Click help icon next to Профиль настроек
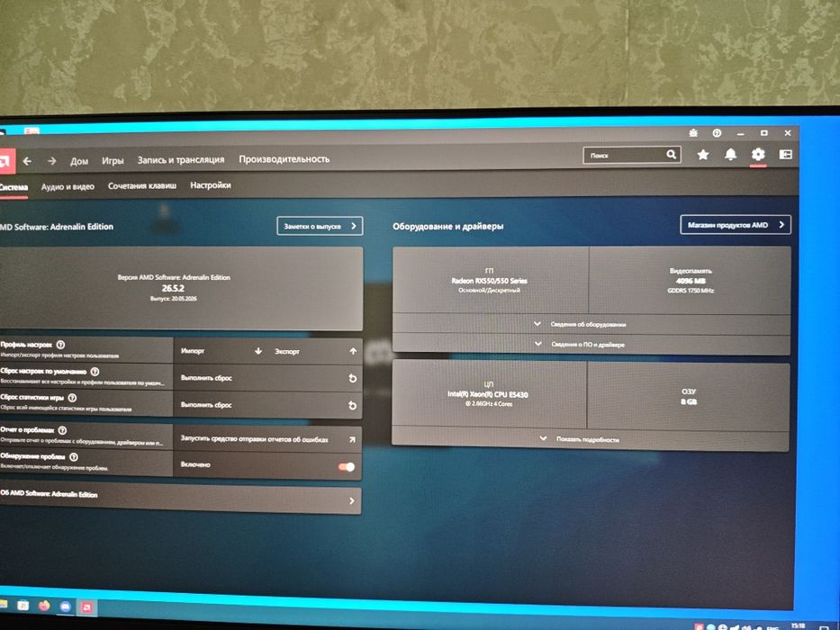 click(60, 345)
